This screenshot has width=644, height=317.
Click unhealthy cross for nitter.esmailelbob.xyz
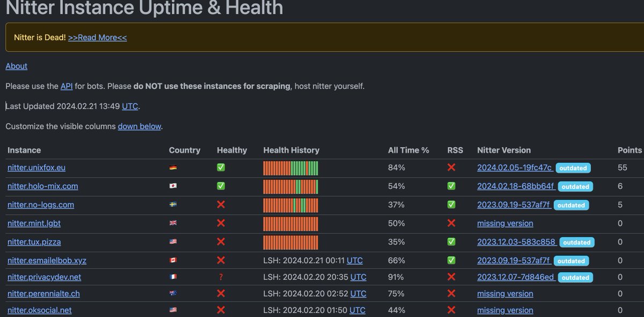point(221,260)
